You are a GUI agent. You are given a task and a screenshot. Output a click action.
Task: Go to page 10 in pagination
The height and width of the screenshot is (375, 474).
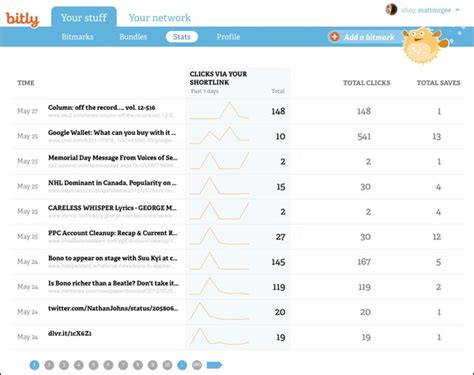click(167, 365)
